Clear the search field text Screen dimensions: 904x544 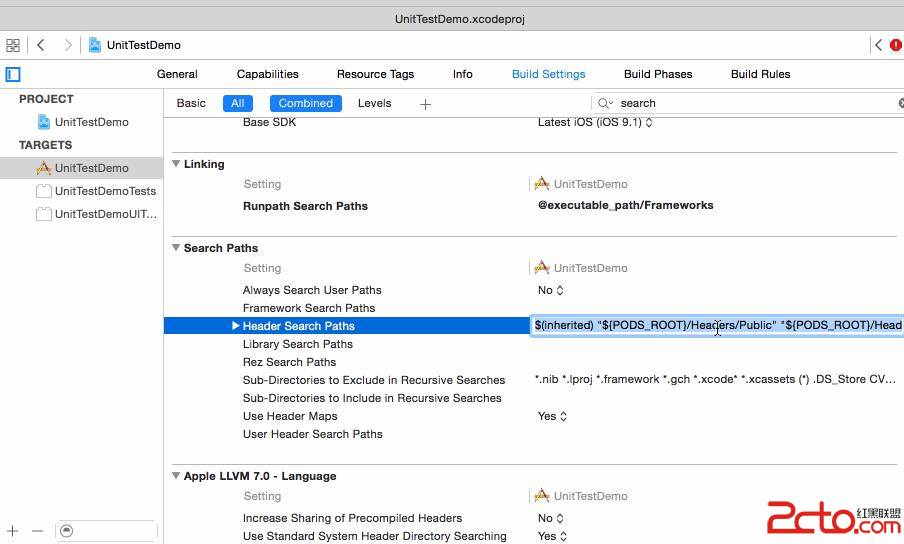click(899, 103)
